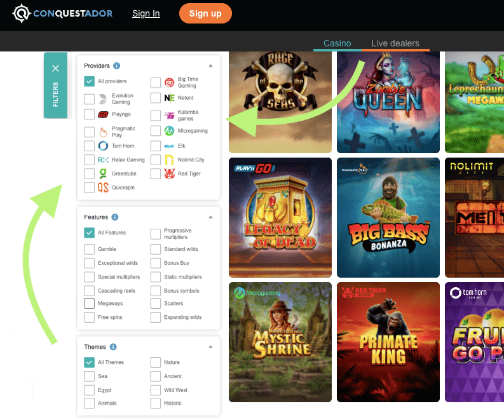Click the Conquestador compass logo
Screen dimensions: 504x420
click(22, 13)
